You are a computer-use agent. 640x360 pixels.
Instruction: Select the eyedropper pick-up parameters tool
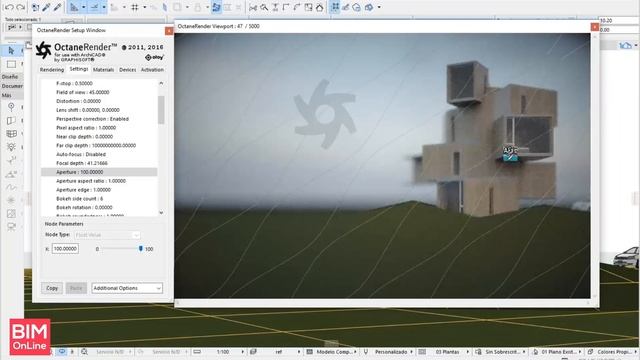click(46, 7)
